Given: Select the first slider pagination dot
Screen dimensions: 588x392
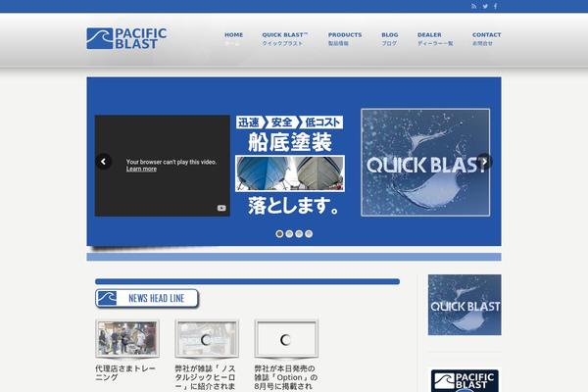Looking at the screenshot, I should click(x=279, y=233).
